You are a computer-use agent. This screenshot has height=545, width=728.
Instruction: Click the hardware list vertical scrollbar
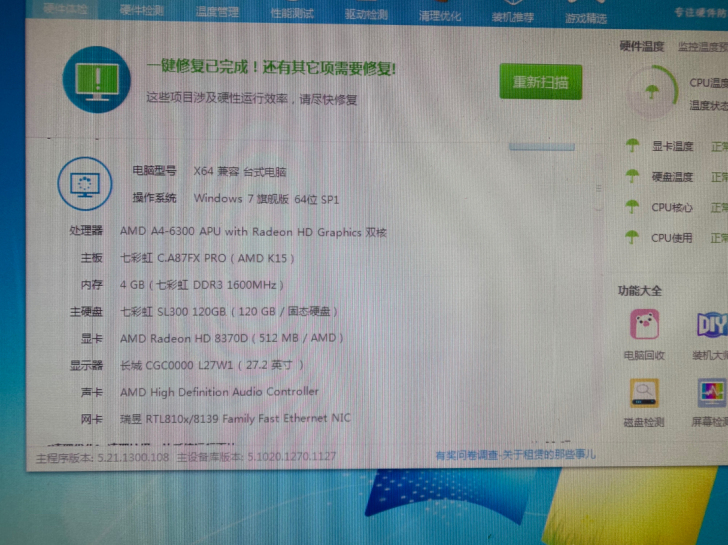click(x=599, y=184)
